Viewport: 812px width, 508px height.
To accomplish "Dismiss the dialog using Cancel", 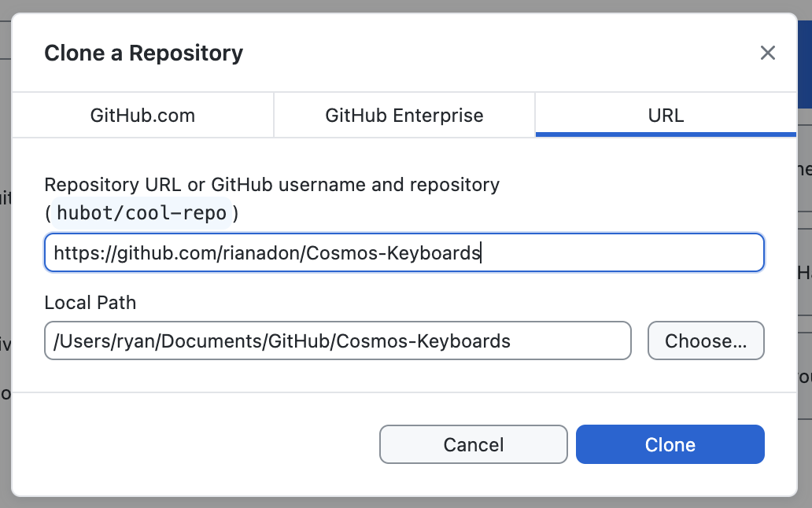I will pyautogui.click(x=473, y=444).
